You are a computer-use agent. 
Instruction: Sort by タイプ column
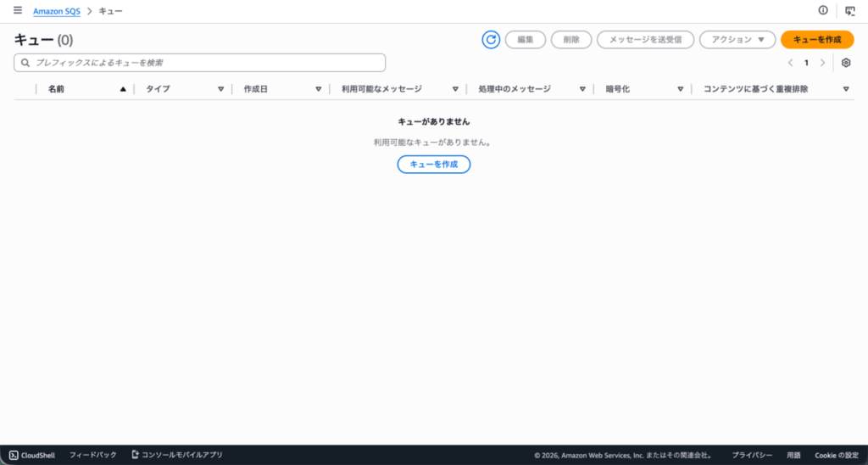point(182,88)
